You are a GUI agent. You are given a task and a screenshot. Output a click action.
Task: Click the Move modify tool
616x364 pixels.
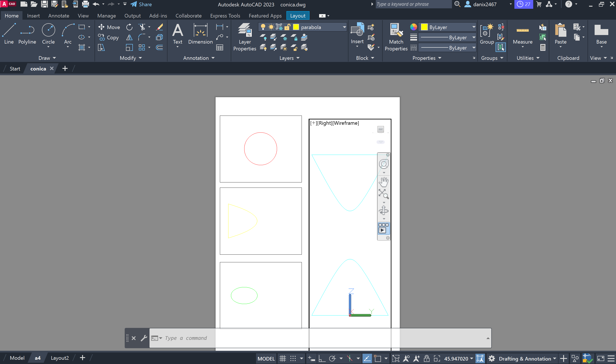coord(109,27)
